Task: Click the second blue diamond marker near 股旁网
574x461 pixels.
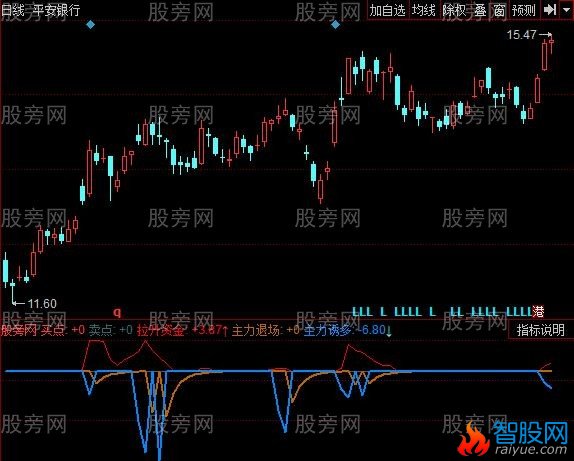Action: [335, 25]
